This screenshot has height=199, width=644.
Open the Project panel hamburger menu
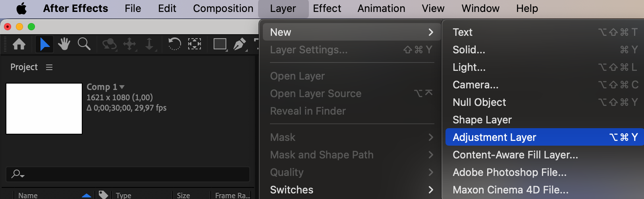tap(49, 67)
